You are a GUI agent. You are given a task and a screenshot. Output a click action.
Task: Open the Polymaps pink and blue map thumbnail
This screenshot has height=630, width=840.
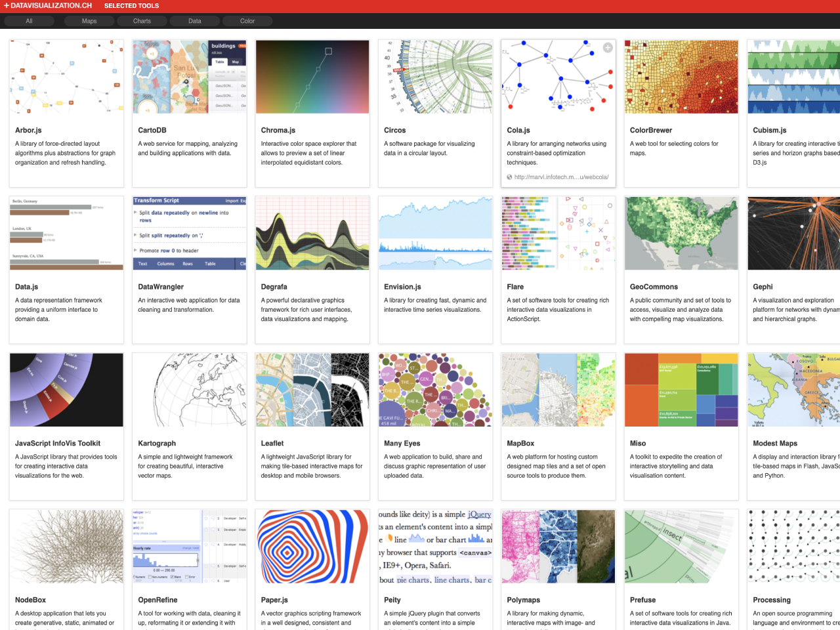click(558, 547)
